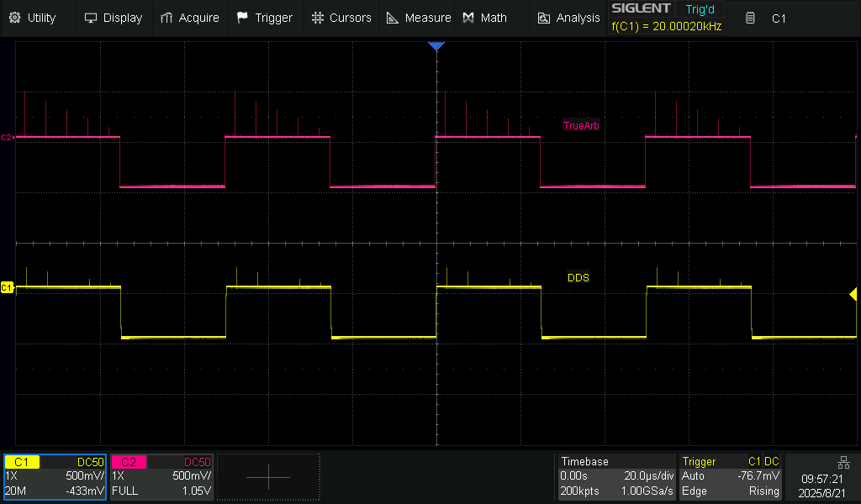Expand the Trigger settings box
This screenshot has width=861, height=504.
click(731, 476)
